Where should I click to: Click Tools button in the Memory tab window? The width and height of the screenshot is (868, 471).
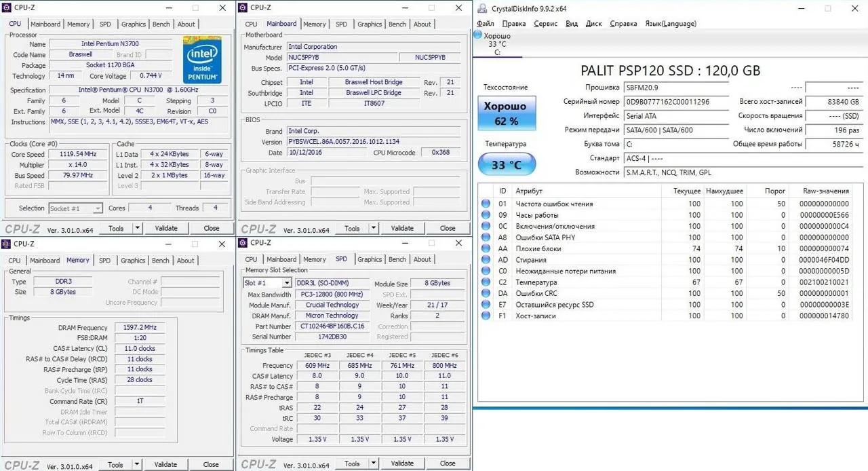tap(116, 465)
